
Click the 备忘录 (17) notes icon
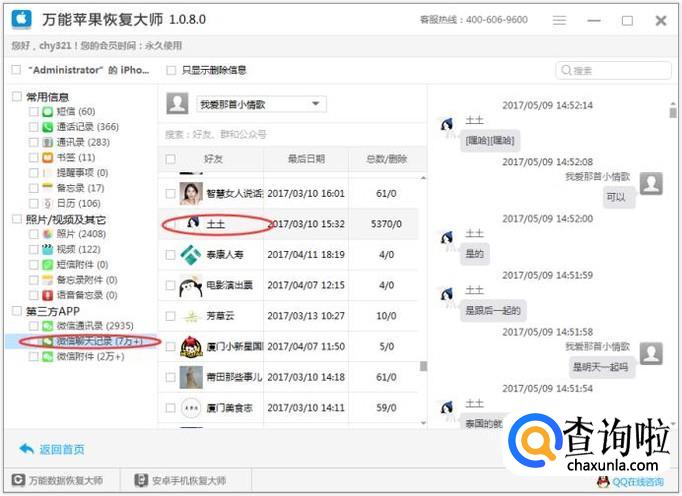point(47,188)
